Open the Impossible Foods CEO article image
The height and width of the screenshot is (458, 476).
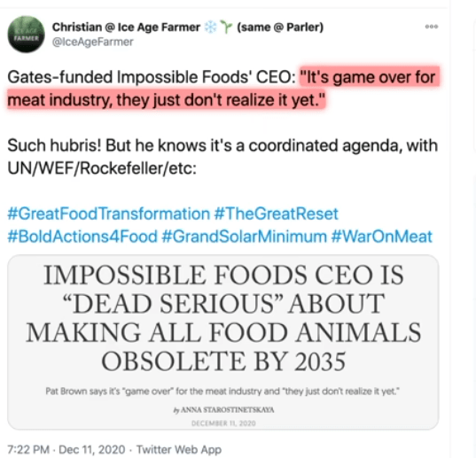(223, 342)
